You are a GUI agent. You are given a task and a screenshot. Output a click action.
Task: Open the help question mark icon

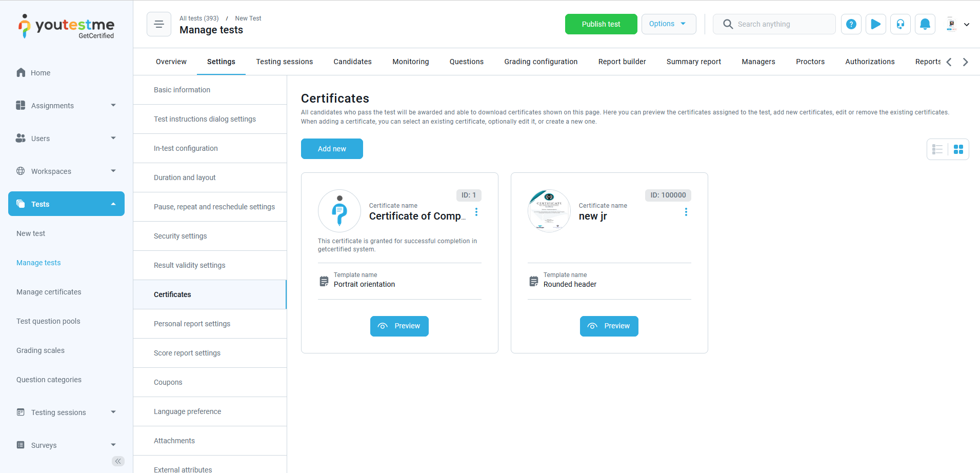click(x=851, y=24)
